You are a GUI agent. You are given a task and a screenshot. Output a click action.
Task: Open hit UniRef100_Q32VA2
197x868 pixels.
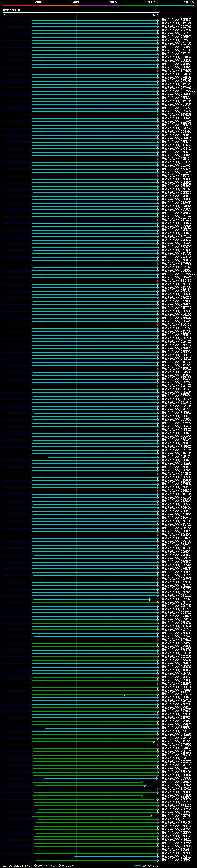176,26
